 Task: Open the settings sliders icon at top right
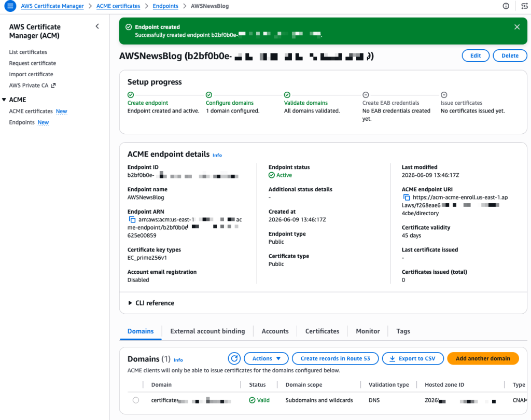click(x=524, y=6)
